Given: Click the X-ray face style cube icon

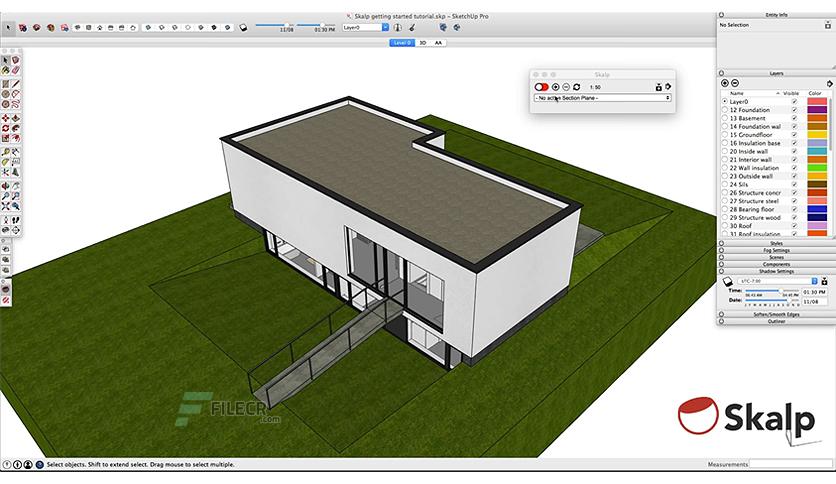Looking at the screenshot, I should (148, 27).
